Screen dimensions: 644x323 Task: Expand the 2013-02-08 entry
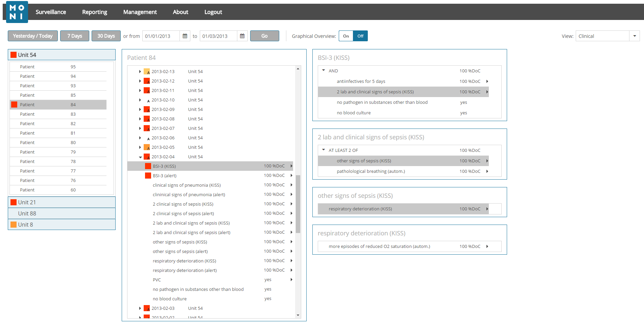coord(140,119)
